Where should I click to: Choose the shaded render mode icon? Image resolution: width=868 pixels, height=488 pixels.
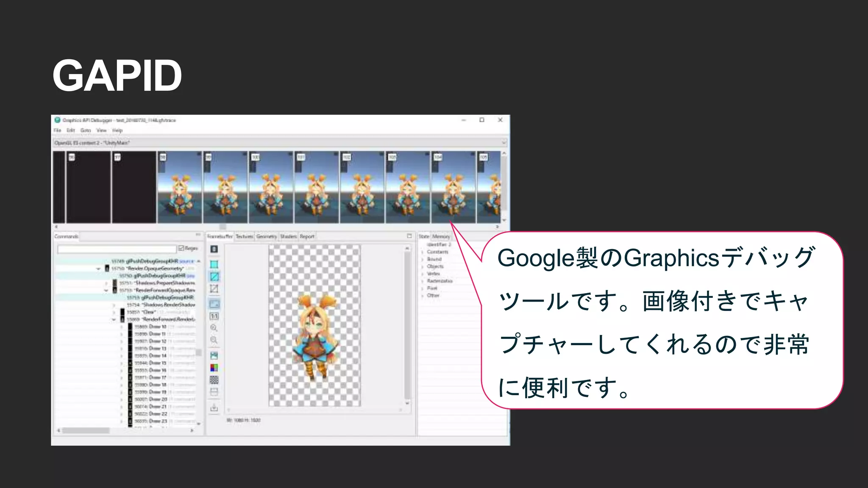tap(214, 264)
